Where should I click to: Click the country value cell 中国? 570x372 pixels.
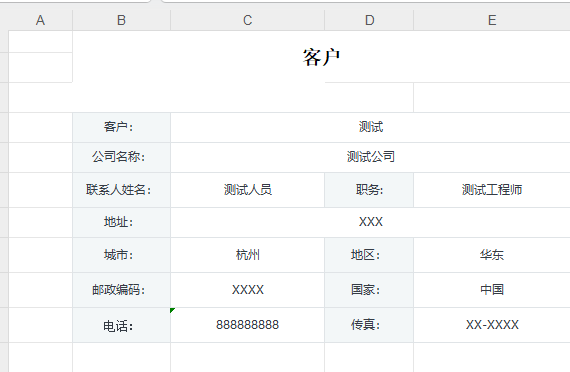492,290
